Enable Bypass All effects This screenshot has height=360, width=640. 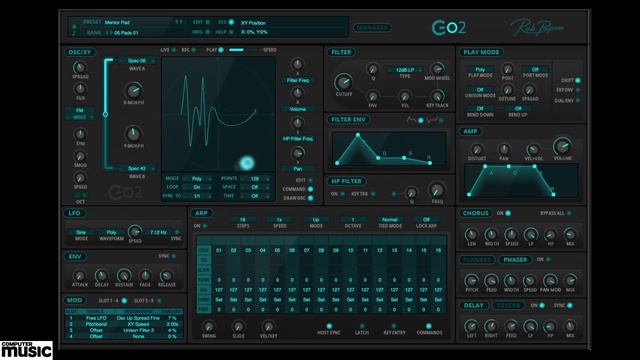pos(569,213)
